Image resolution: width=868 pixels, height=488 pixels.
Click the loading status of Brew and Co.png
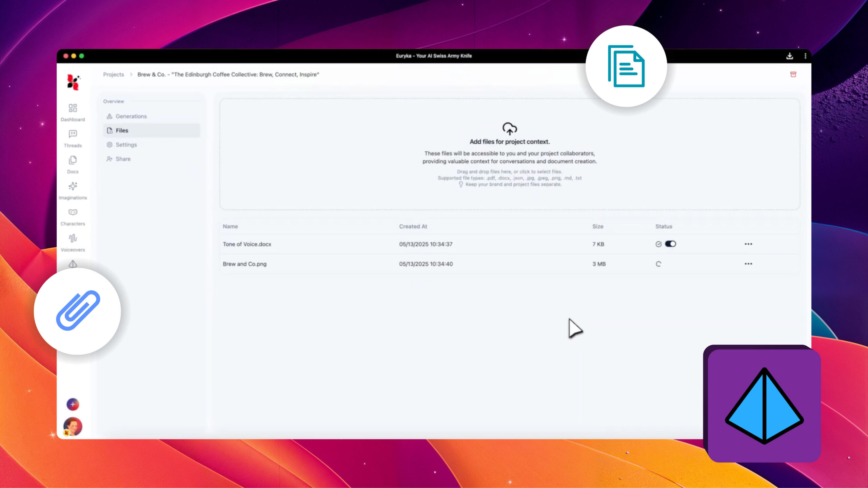(x=658, y=264)
